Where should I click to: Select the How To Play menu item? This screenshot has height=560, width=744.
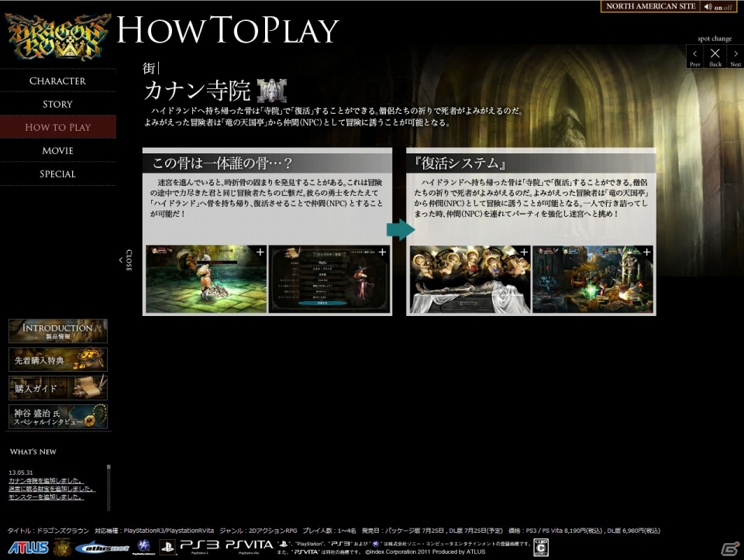(58, 127)
